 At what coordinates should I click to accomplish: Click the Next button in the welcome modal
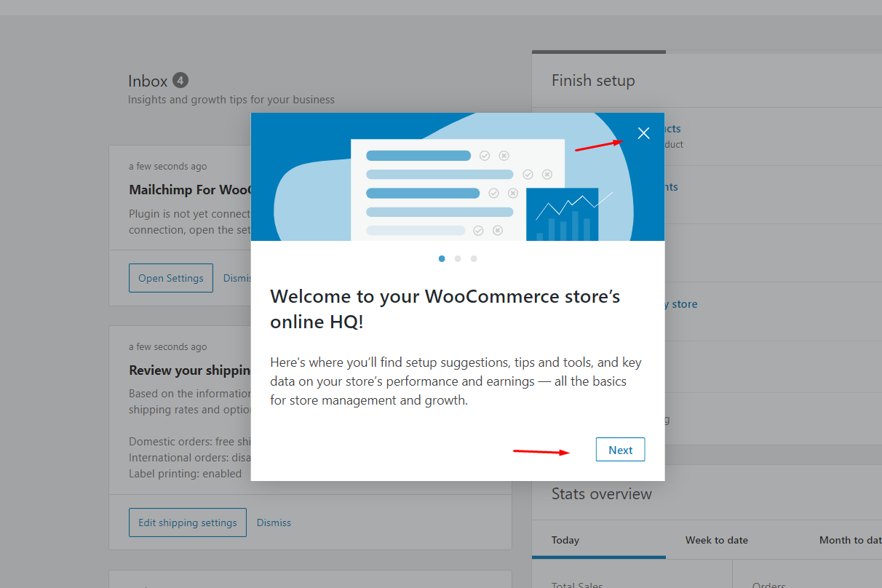coord(620,450)
